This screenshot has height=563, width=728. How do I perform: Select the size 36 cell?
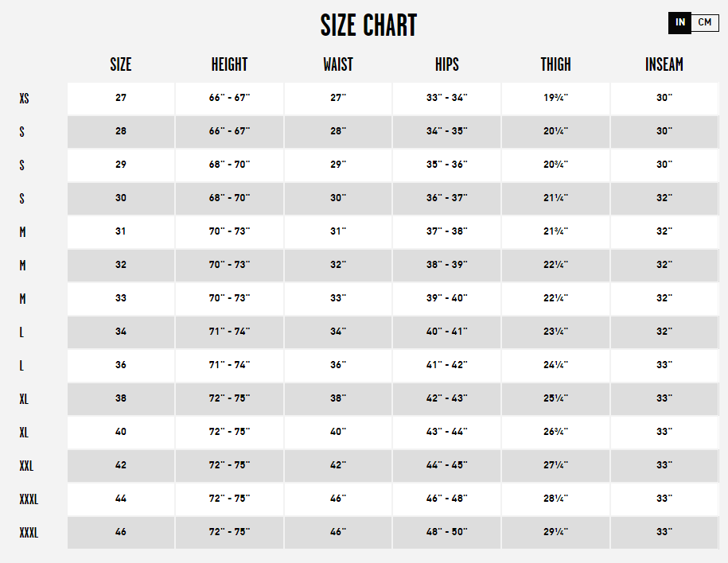point(121,366)
